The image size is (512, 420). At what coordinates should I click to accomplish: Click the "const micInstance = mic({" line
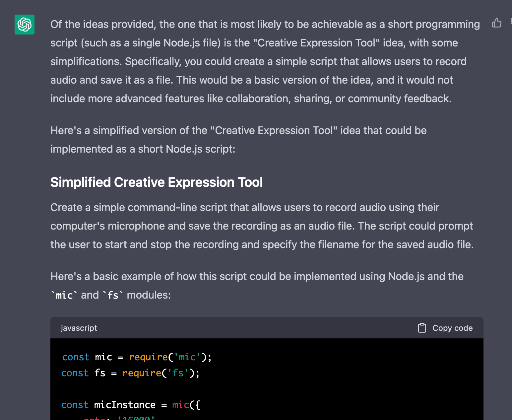131,405
